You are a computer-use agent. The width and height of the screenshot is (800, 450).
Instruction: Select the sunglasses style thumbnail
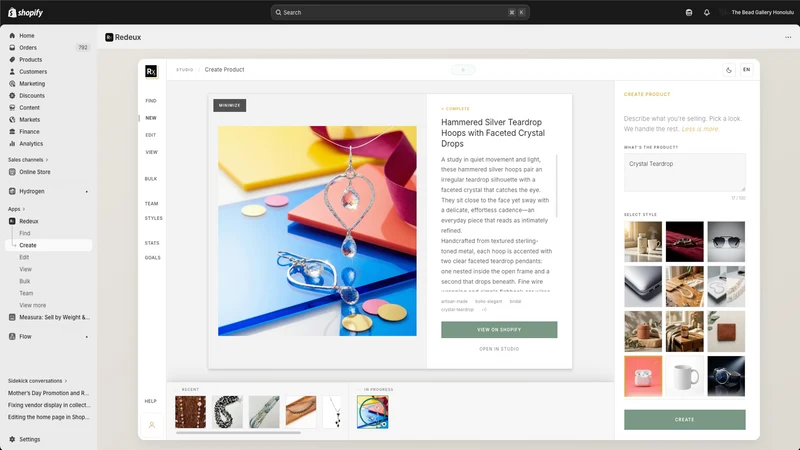tap(726, 242)
